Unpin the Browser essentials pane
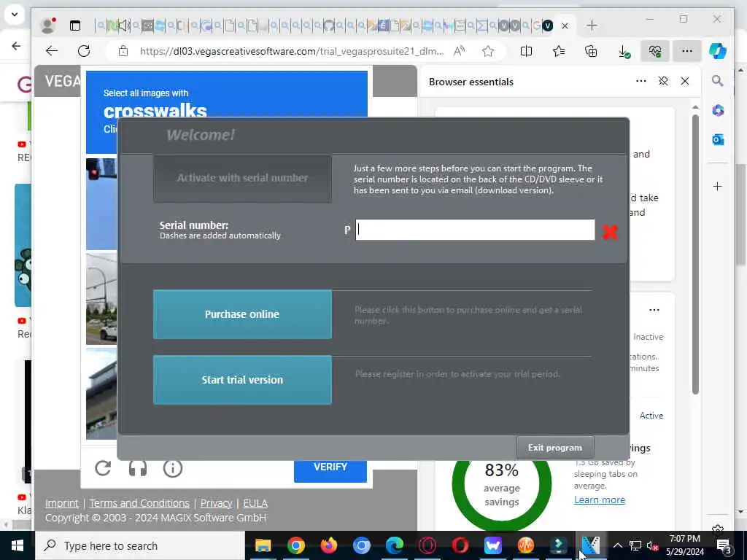 (663, 81)
